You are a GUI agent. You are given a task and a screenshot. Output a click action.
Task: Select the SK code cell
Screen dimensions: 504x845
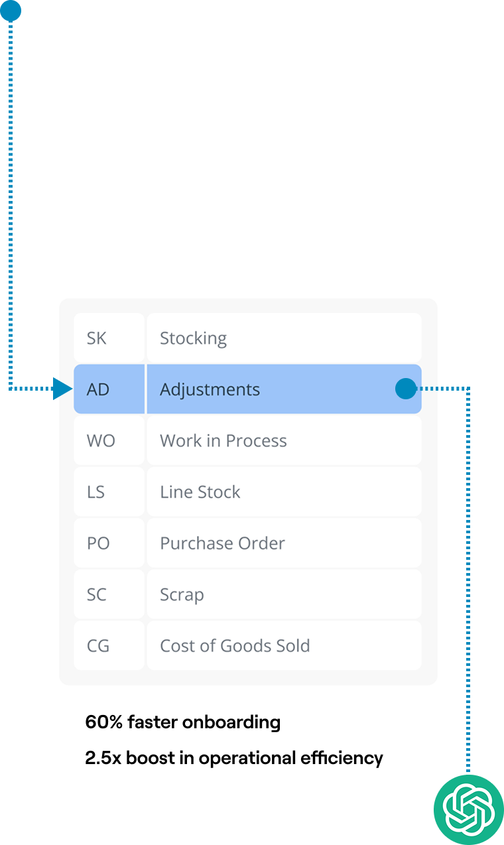(109, 338)
